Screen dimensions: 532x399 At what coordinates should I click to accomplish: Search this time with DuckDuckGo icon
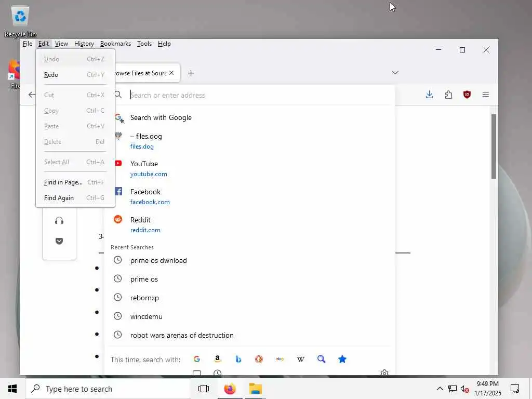pyautogui.click(x=259, y=359)
